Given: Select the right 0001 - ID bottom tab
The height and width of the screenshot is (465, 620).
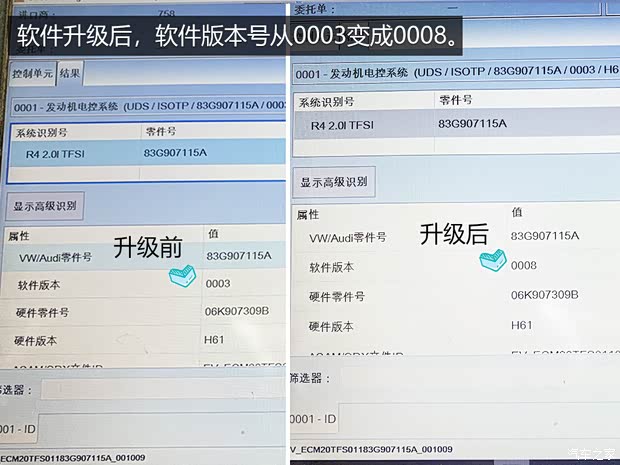Looking at the screenshot, I should [312, 418].
